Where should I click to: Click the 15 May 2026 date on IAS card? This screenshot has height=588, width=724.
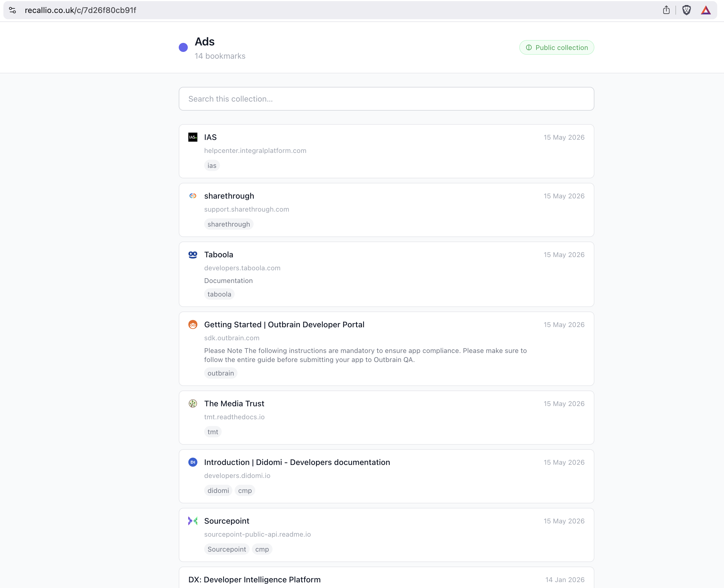pyautogui.click(x=564, y=137)
